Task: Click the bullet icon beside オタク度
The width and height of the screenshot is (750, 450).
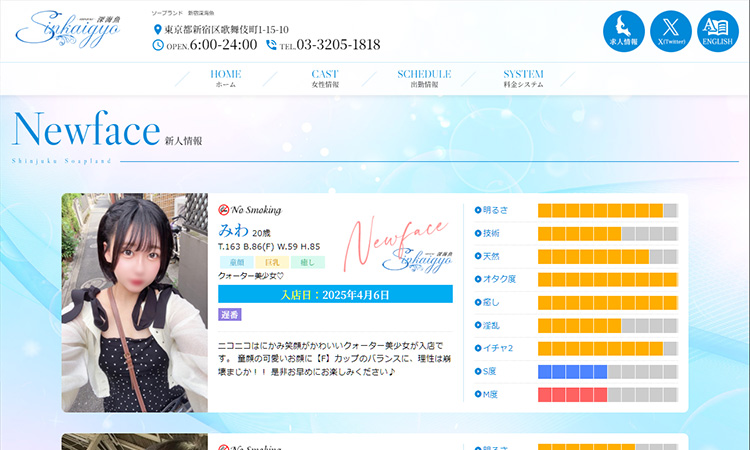Action: pos(478,279)
